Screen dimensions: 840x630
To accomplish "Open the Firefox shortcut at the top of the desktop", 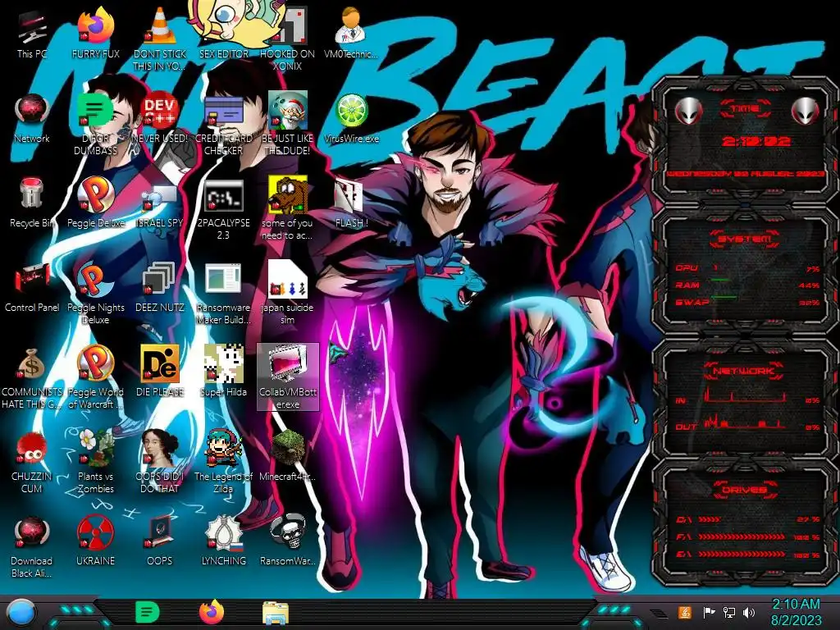I will click(x=95, y=33).
